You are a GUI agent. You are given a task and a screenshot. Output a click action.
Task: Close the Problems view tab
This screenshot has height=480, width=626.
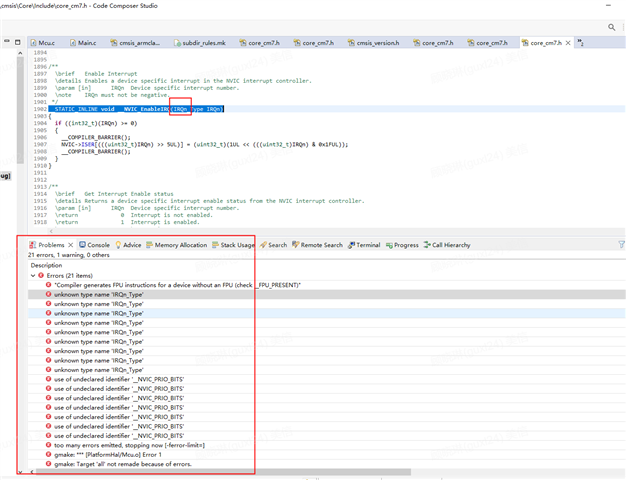[x=71, y=245]
